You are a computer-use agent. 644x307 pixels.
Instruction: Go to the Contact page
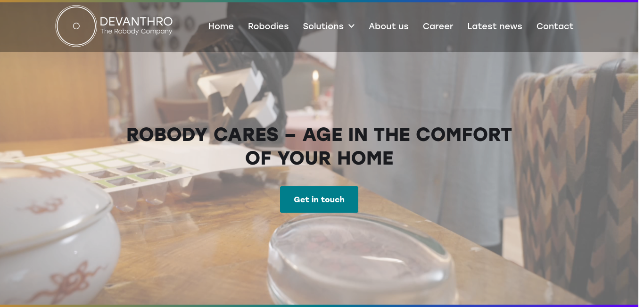coord(555,26)
